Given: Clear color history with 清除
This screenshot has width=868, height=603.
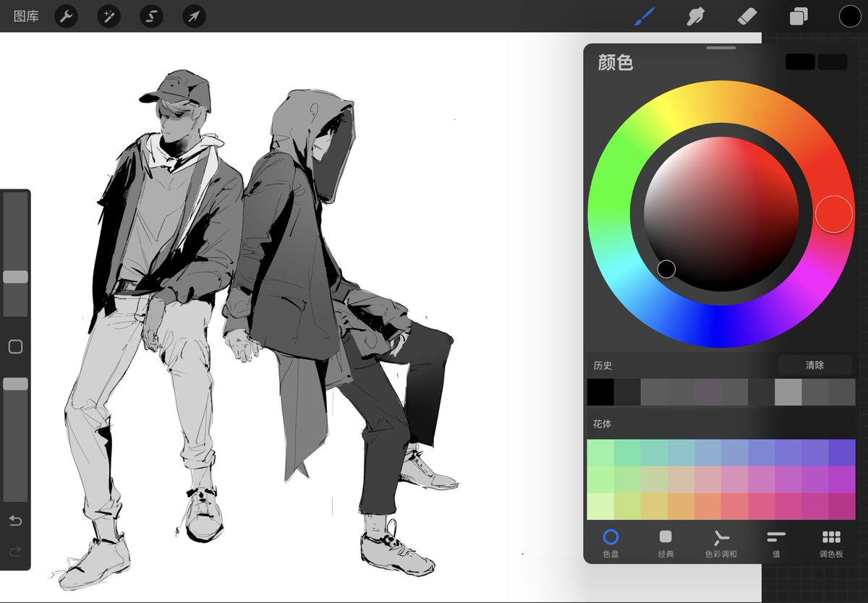Looking at the screenshot, I should click(814, 365).
